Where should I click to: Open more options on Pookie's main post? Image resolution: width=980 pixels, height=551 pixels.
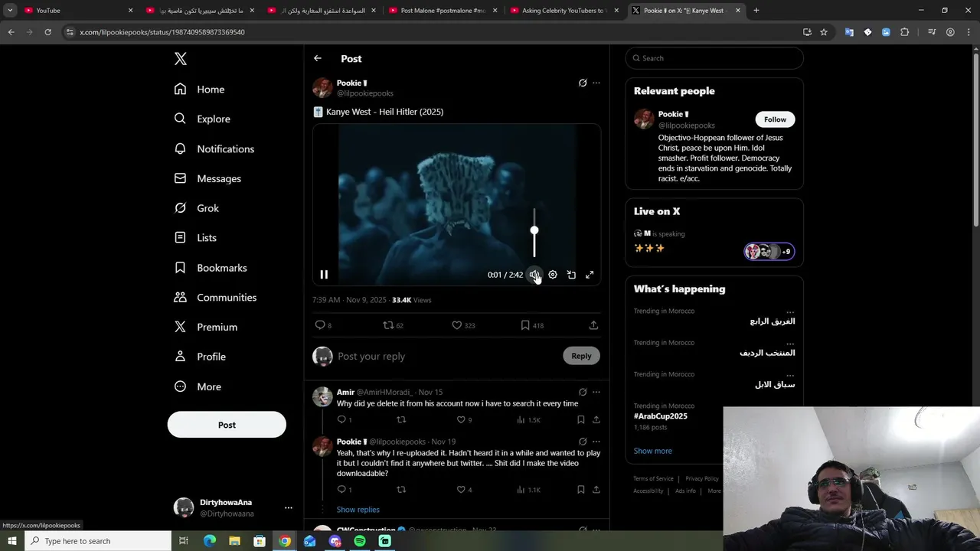[596, 83]
